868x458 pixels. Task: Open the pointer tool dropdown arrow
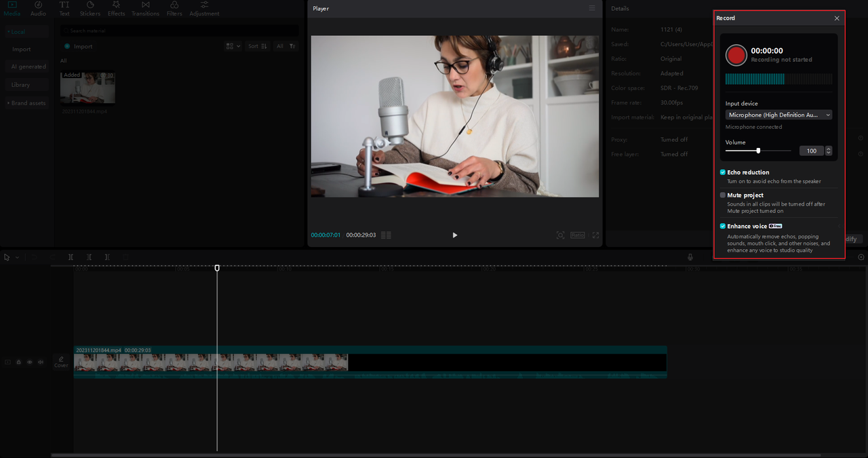pos(17,257)
